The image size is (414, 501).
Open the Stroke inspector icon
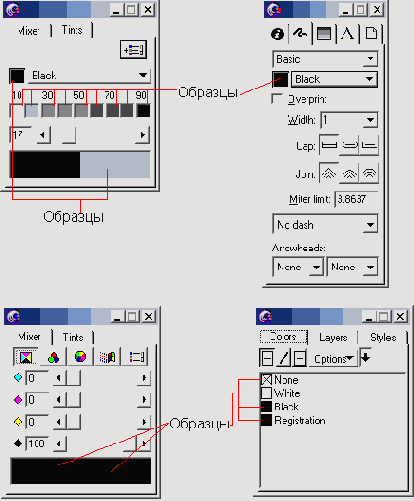(x=300, y=33)
